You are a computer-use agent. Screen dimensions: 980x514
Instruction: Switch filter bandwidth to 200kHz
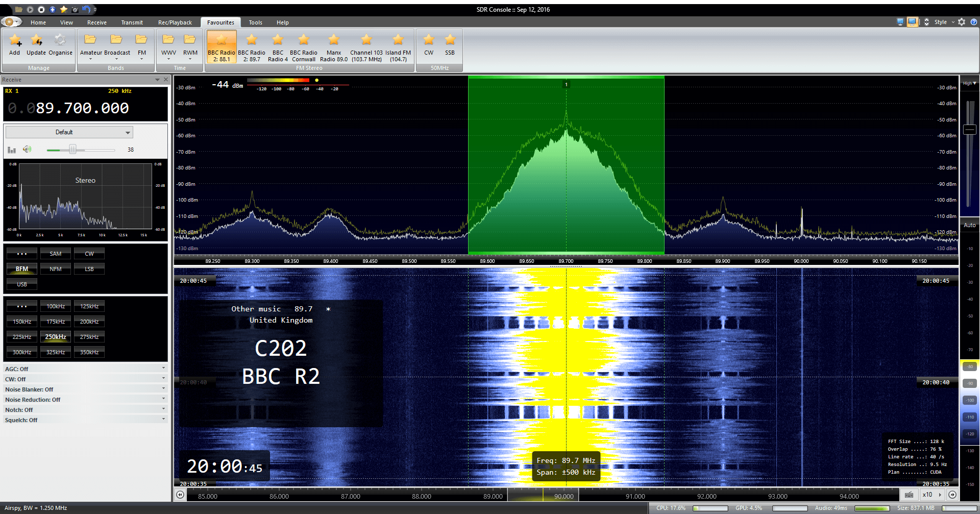click(89, 321)
